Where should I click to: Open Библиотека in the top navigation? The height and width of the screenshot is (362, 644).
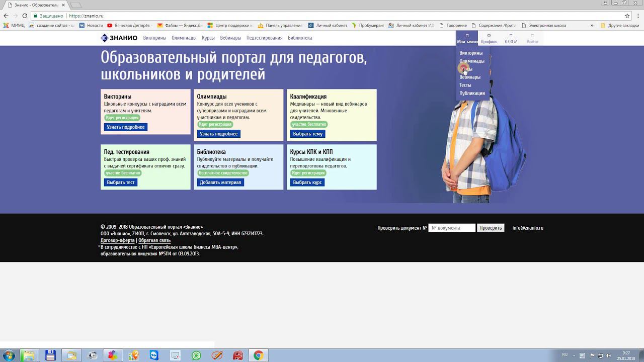point(300,38)
